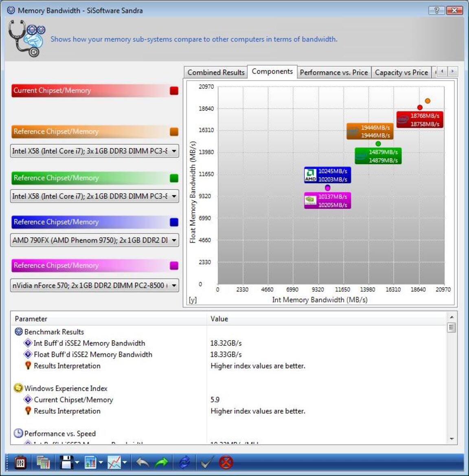The height and width of the screenshot is (476, 469).
Task: Click the Parameter column header
Action: [x=109, y=319]
